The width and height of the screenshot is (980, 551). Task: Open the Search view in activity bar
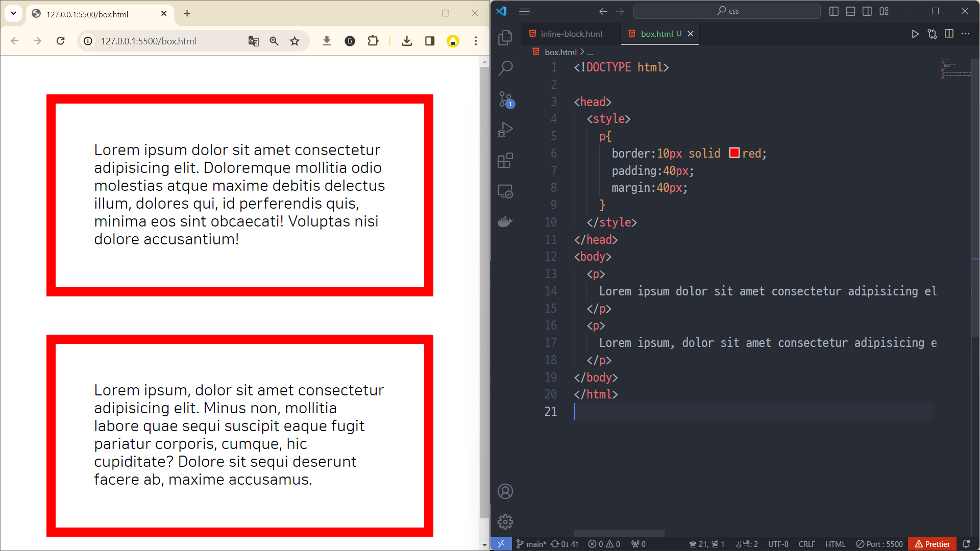coord(505,68)
